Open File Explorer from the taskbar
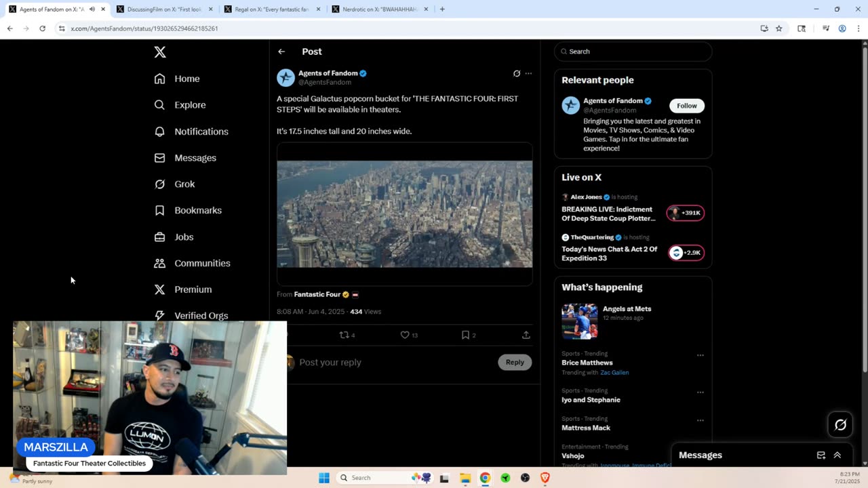868x488 pixels. [x=465, y=478]
